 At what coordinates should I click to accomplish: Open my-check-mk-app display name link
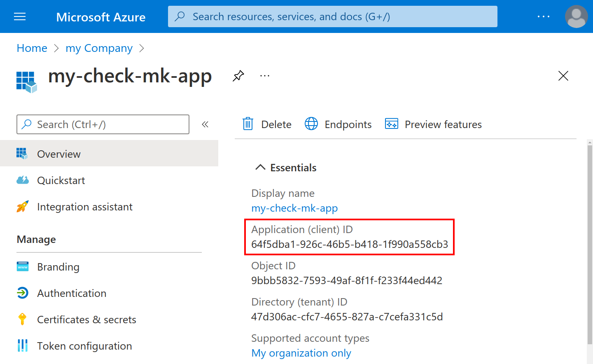click(294, 208)
